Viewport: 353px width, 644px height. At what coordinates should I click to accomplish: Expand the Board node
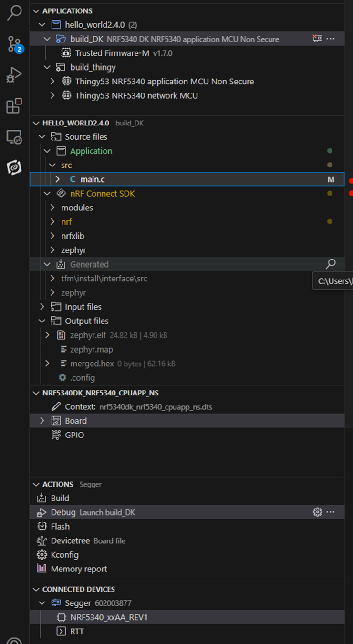tap(42, 421)
